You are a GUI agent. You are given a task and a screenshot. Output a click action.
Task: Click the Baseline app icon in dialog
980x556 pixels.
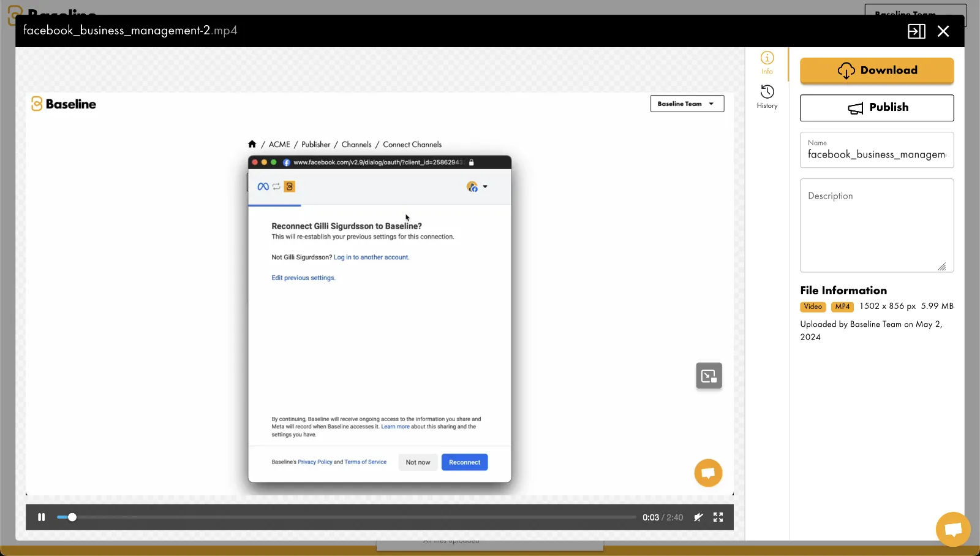[x=290, y=186]
